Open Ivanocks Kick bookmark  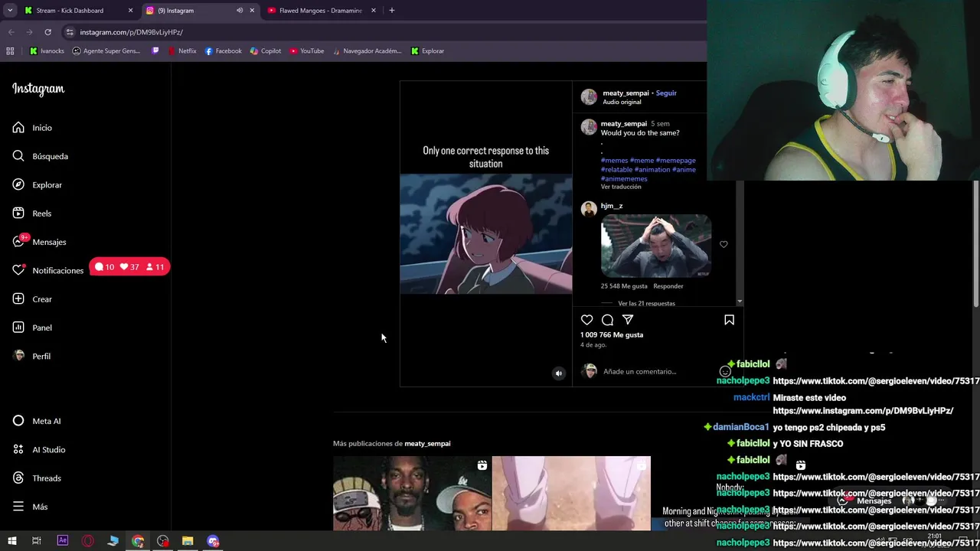[x=47, y=51]
